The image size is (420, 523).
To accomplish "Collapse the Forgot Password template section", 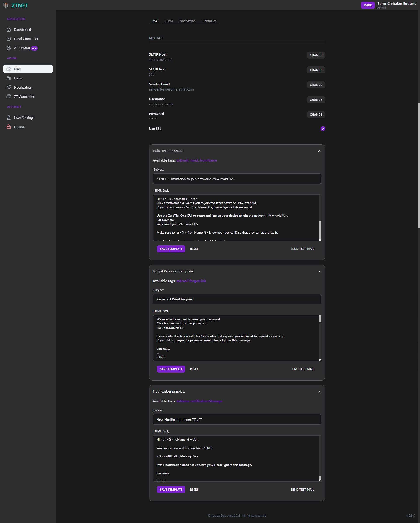I will pos(319,271).
